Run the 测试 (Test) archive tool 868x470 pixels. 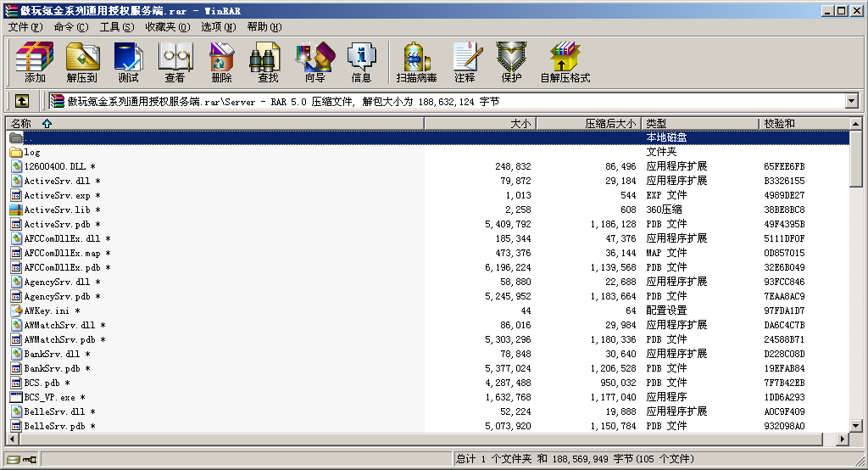(x=128, y=63)
